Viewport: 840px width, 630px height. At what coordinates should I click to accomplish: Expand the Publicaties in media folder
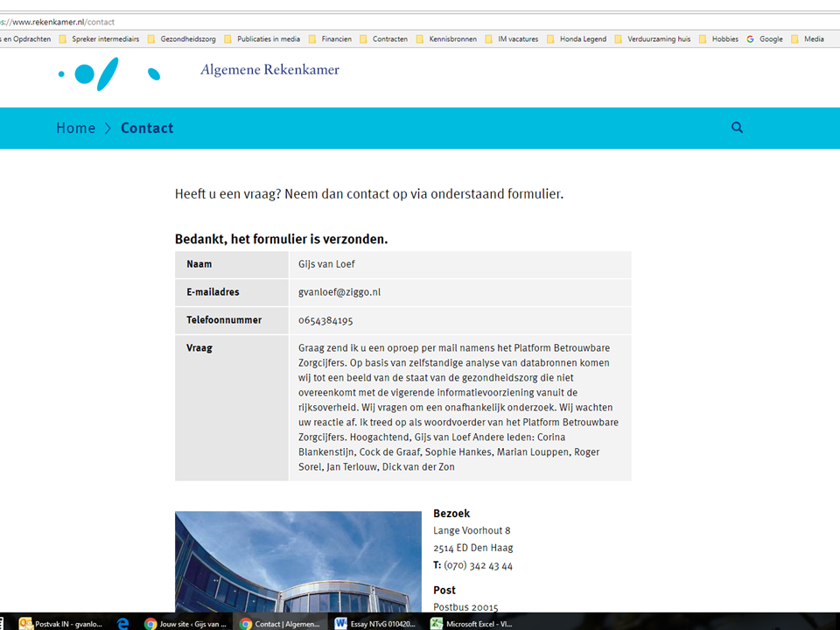coord(262,39)
